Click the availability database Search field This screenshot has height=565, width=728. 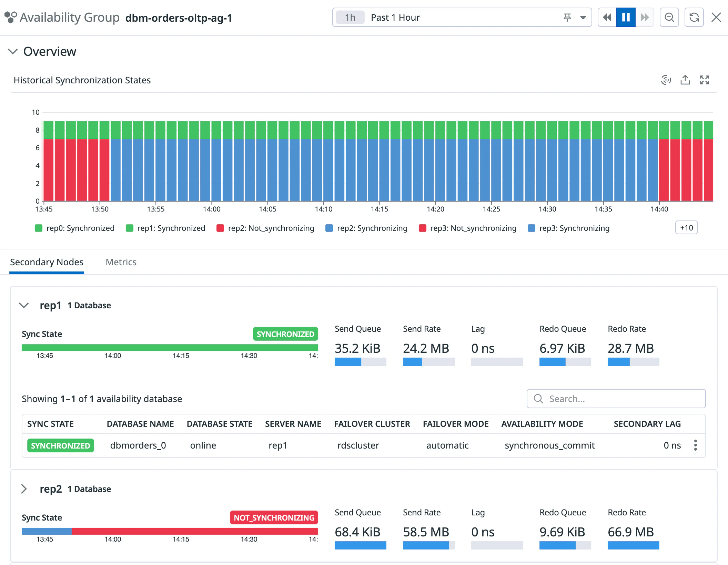pos(616,399)
